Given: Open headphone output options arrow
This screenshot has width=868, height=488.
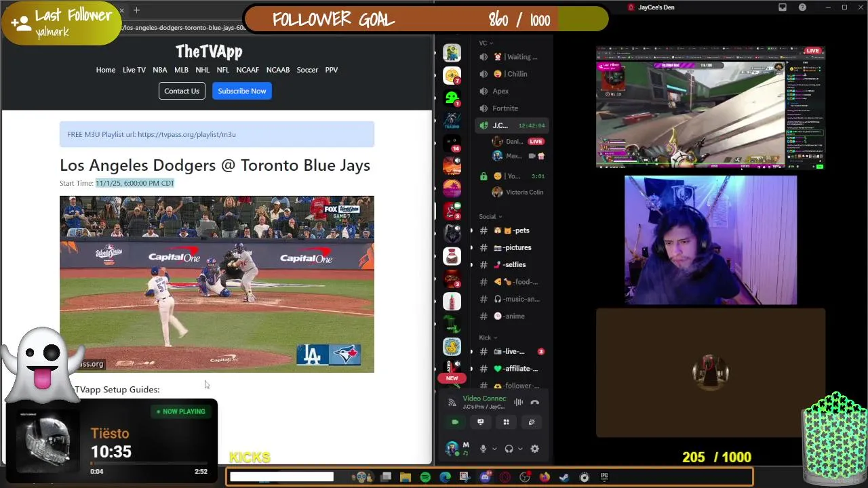Looking at the screenshot, I should coord(520,449).
